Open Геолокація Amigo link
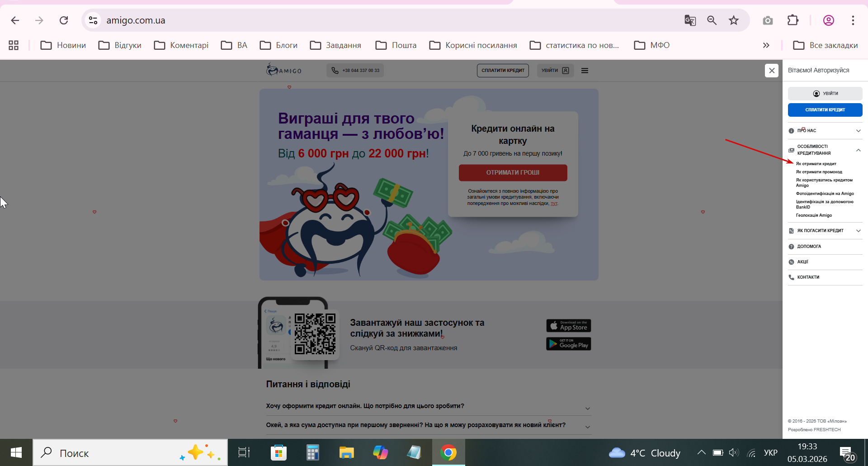Viewport: 868px width, 466px height. click(x=814, y=215)
